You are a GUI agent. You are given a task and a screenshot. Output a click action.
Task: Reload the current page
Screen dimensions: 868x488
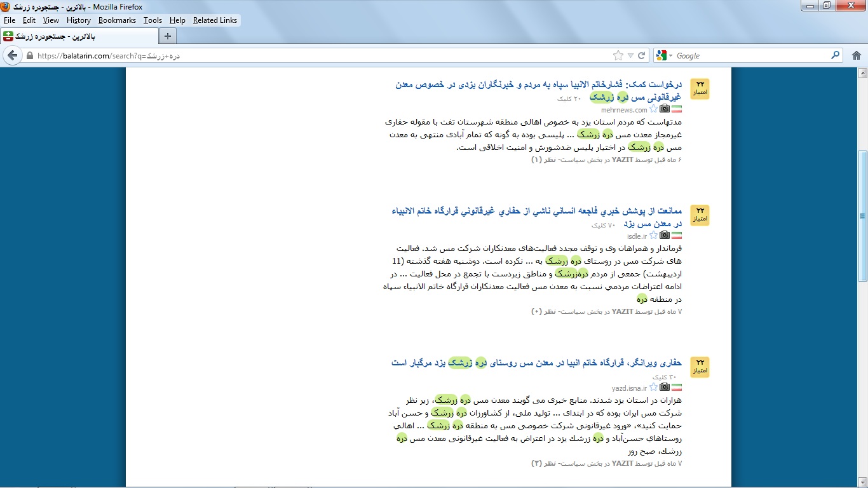(641, 55)
